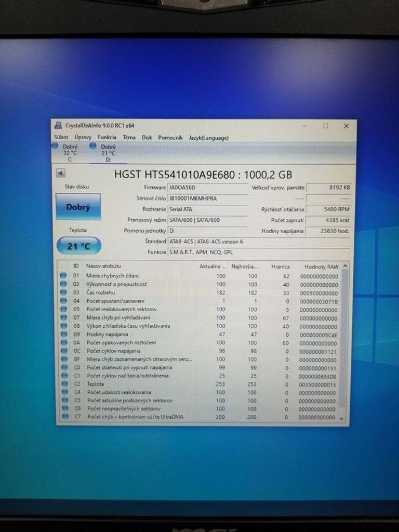
Task: Click the Hranica column header
Action: coord(280,267)
